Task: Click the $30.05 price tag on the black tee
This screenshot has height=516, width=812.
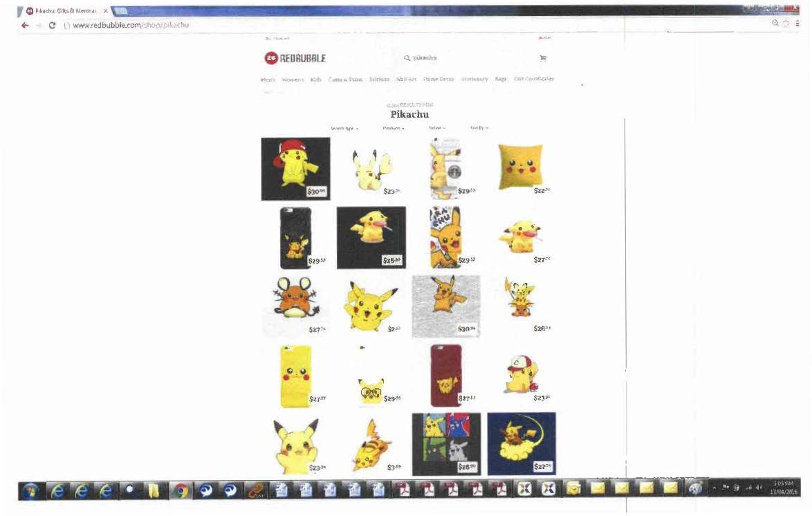Action: click(316, 192)
